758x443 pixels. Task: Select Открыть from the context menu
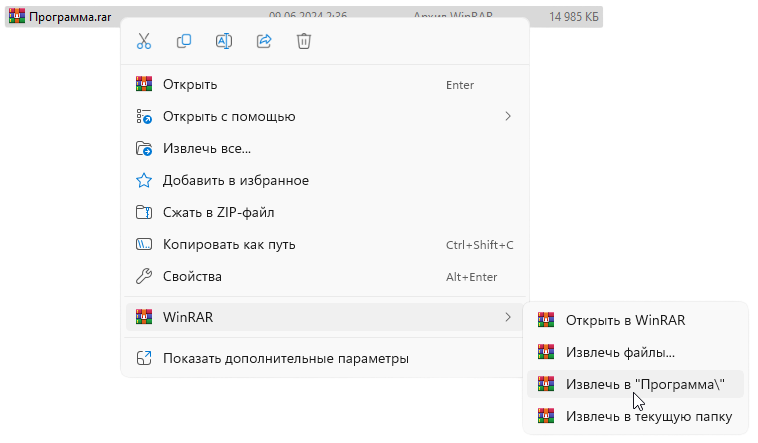click(190, 85)
